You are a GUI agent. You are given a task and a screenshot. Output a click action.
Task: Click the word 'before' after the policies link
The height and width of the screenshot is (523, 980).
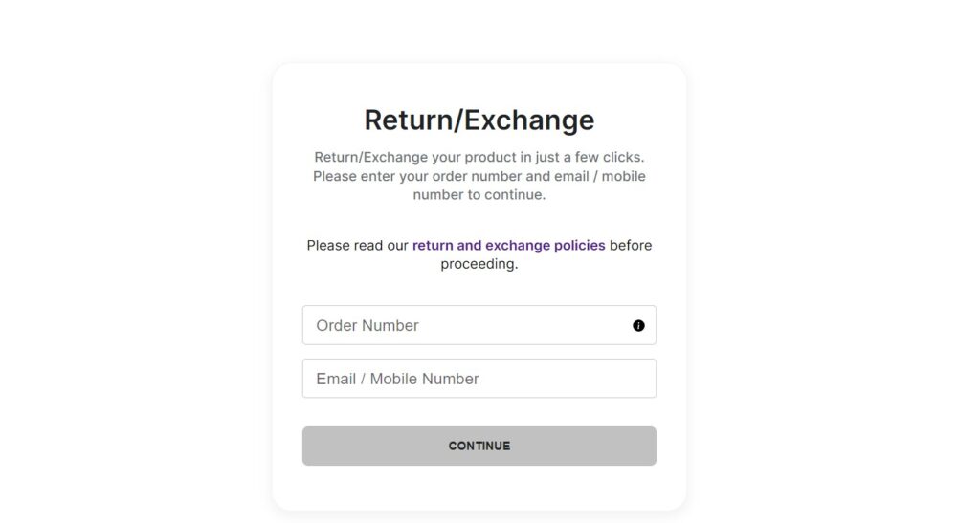[631, 246]
